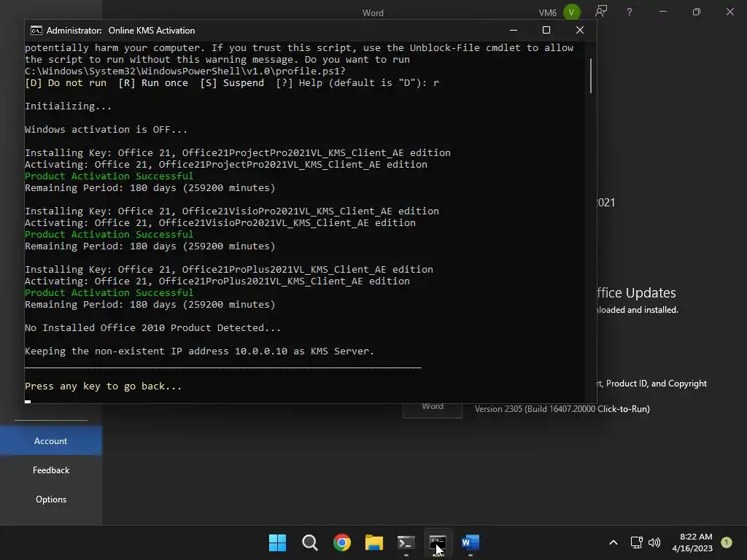Minimize the Word window
747x560 pixels.
coord(662,12)
